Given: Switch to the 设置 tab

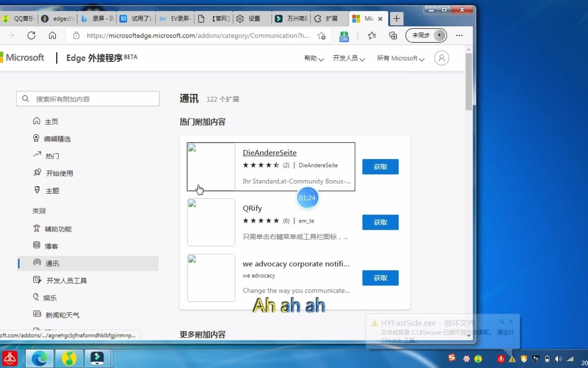Looking at the screenshot, I should point(252,19).
